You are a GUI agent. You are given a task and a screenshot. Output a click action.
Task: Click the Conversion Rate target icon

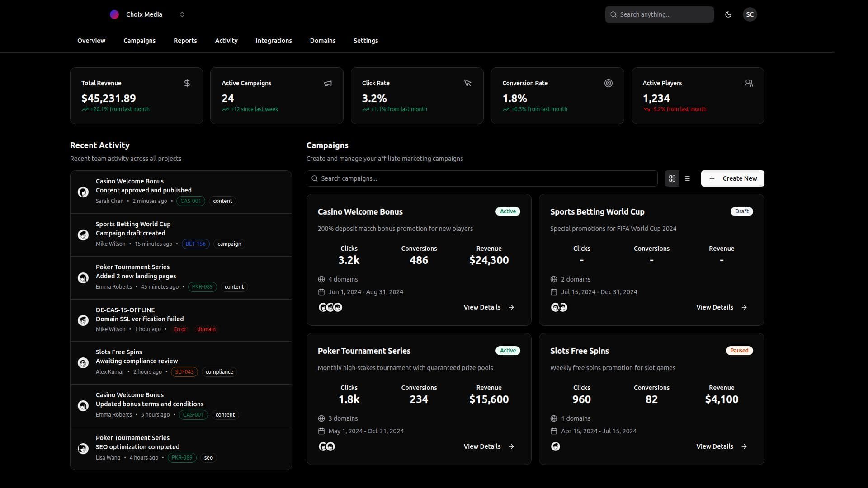(609, 83)
